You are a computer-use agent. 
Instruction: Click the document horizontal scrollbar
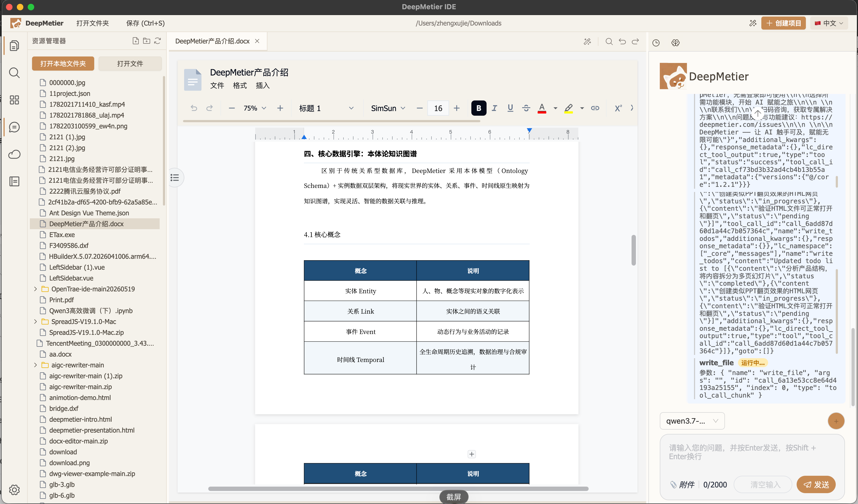click(x=398, y=489)
